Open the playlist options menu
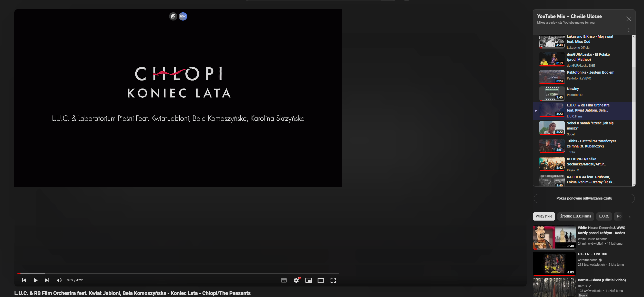The image size is (644, 297). (629, 29)
